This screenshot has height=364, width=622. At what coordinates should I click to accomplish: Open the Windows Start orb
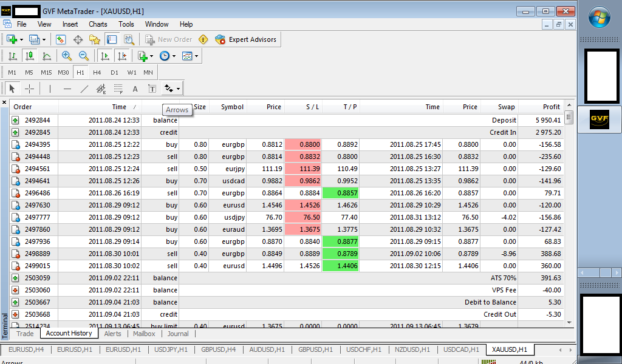[x=599, y=18]
